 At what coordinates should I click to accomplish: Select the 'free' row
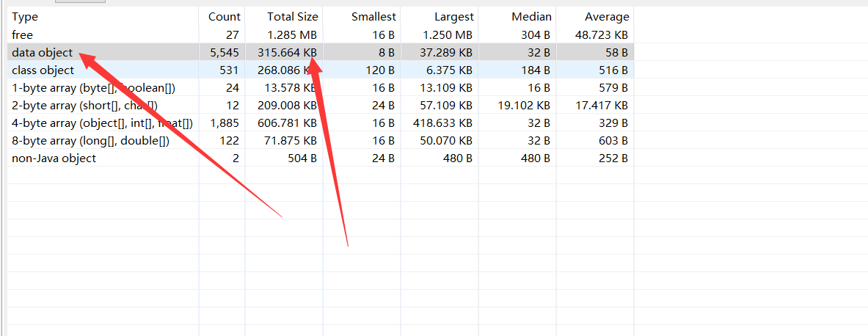321,35
